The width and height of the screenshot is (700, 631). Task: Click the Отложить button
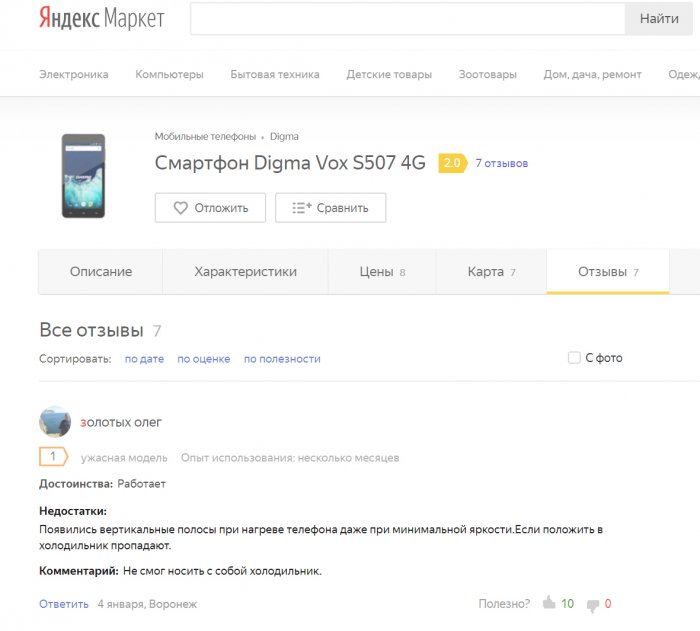click(x=210, y=208)
